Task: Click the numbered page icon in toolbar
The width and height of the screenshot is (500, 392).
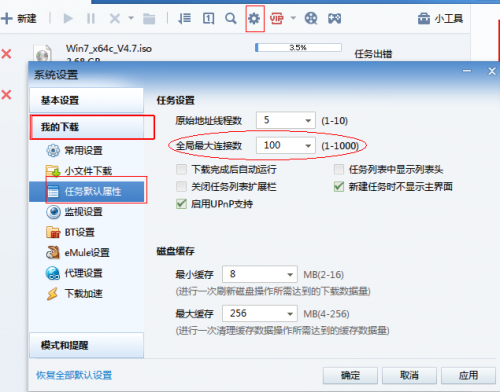Action: point(209,18)
